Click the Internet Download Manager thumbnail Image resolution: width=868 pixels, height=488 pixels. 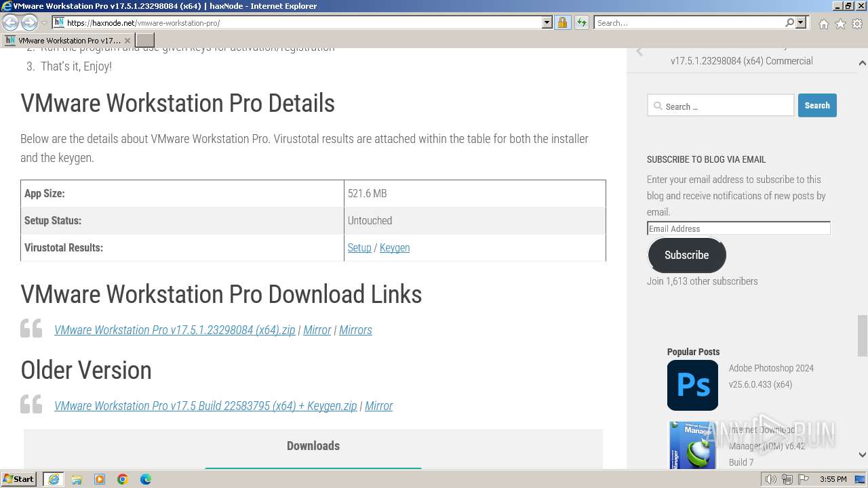692,445
